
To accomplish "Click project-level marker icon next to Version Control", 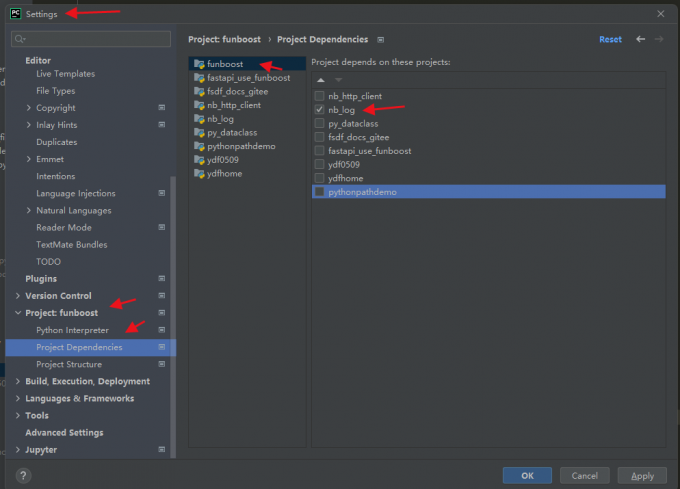I will pos(162,296).
